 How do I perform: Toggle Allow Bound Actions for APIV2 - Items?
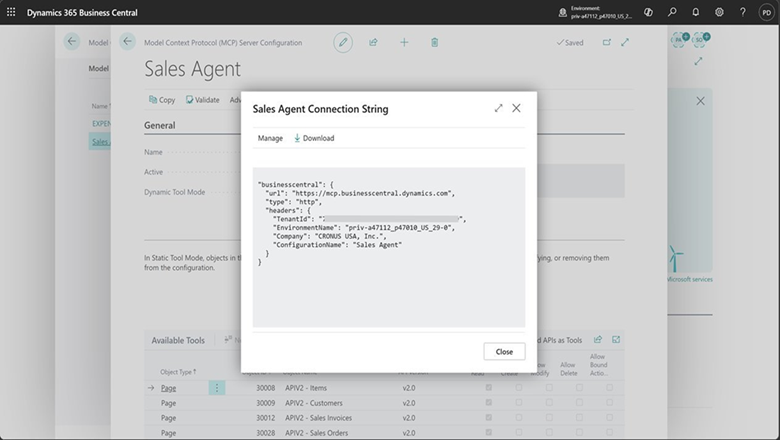pyautogui.click(x=609, y=387)
